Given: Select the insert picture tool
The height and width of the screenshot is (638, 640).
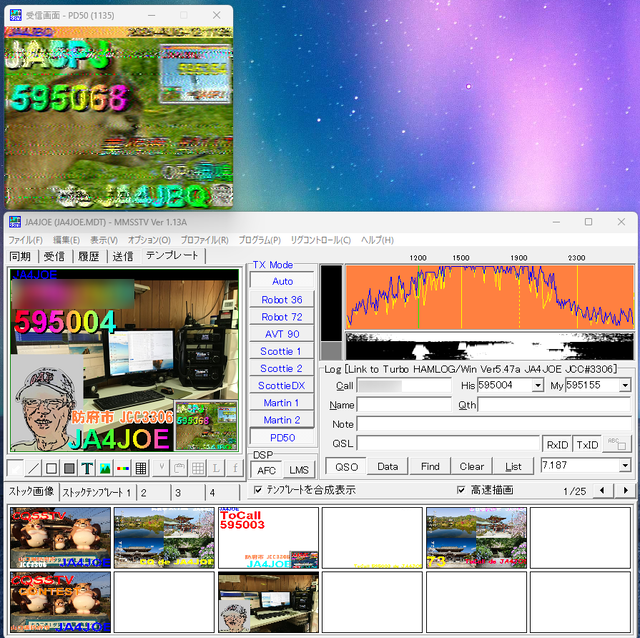Looking at the screenshot, I should click(x=105, y=468).
